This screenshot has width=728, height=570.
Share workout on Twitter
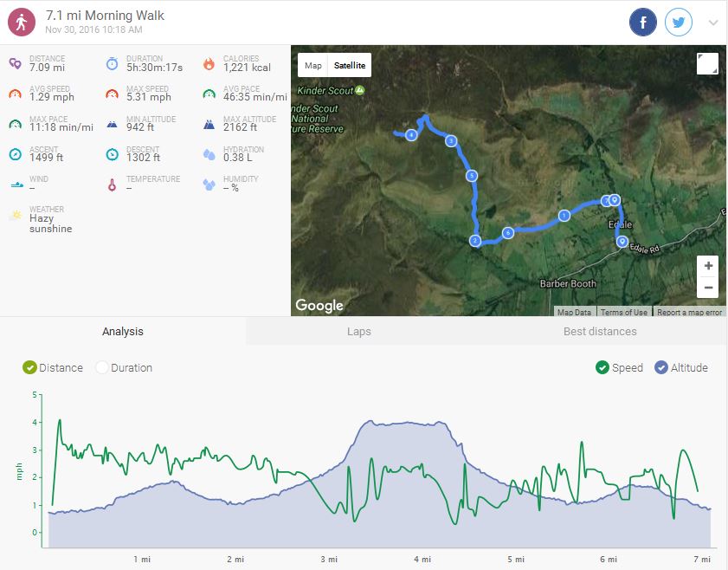pos(679,23)
